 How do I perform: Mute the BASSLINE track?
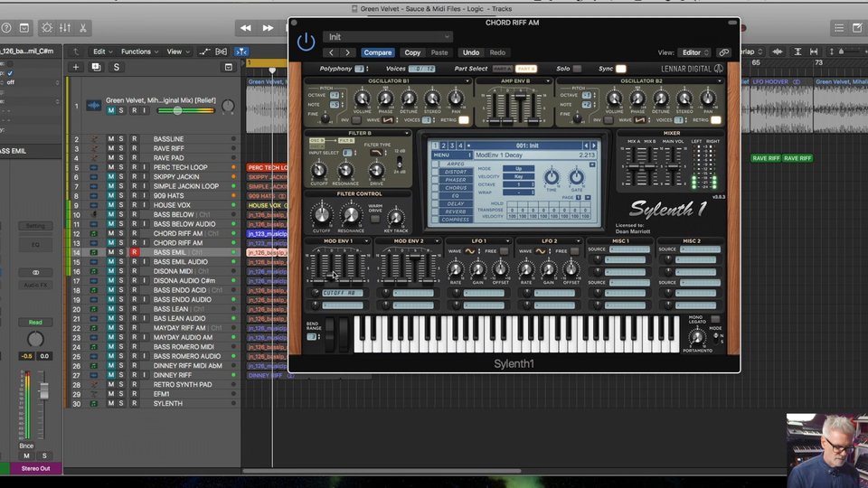(x=110, y=139)
